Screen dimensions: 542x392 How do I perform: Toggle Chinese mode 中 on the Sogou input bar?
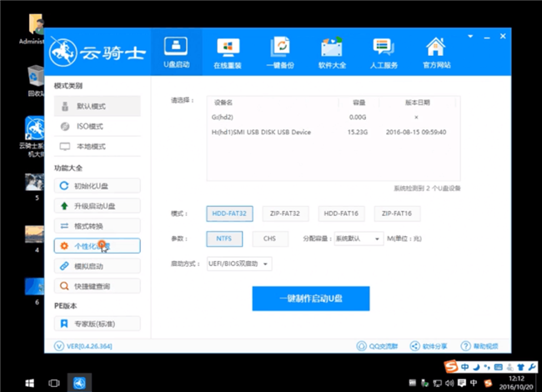[x=464, y=367]
